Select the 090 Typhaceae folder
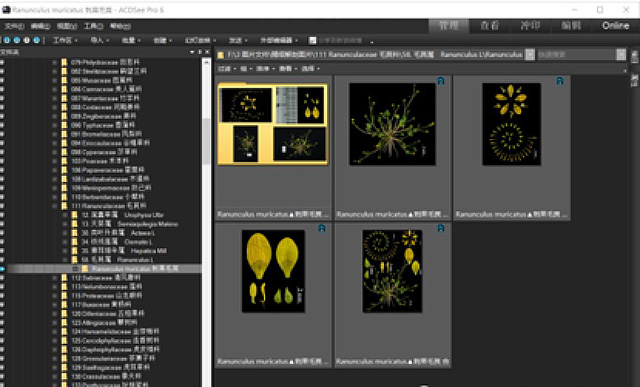640x387 pixels. [x=103, y=125]
